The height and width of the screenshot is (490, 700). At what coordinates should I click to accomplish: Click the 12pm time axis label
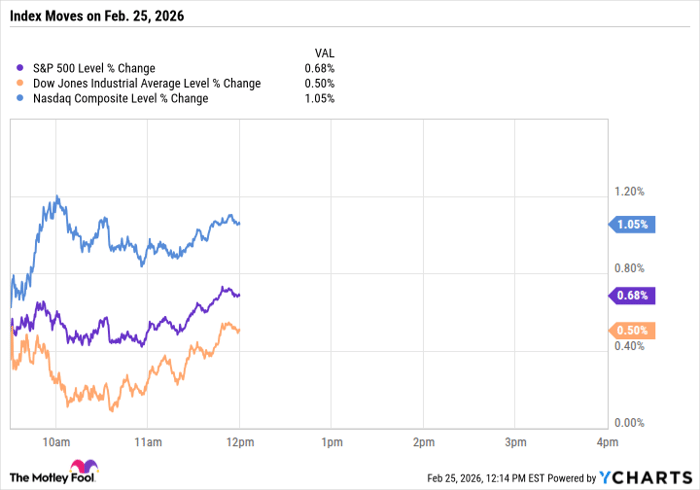click(x=239, y=441)
